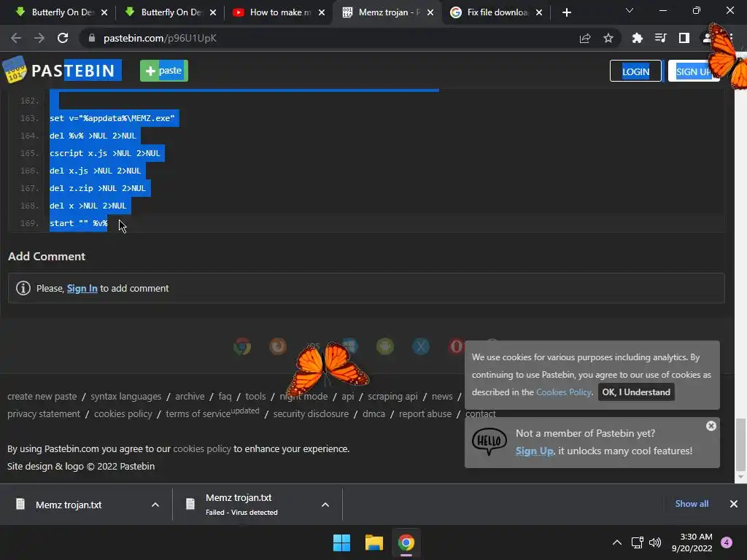Click Show all downloads
The height and width of the screenshot is (560, 747).
click(692, 504)
